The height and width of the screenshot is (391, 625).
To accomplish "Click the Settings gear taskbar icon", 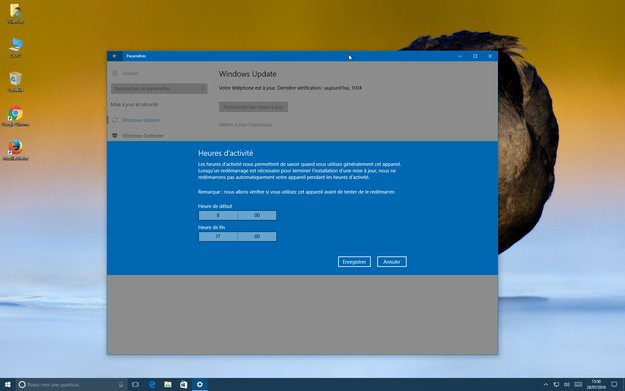I will click(200, 385).
